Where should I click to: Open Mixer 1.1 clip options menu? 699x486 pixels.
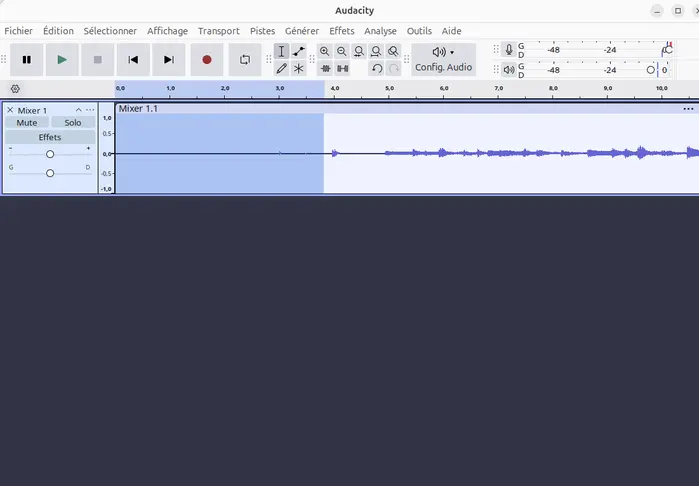point(688,109)
